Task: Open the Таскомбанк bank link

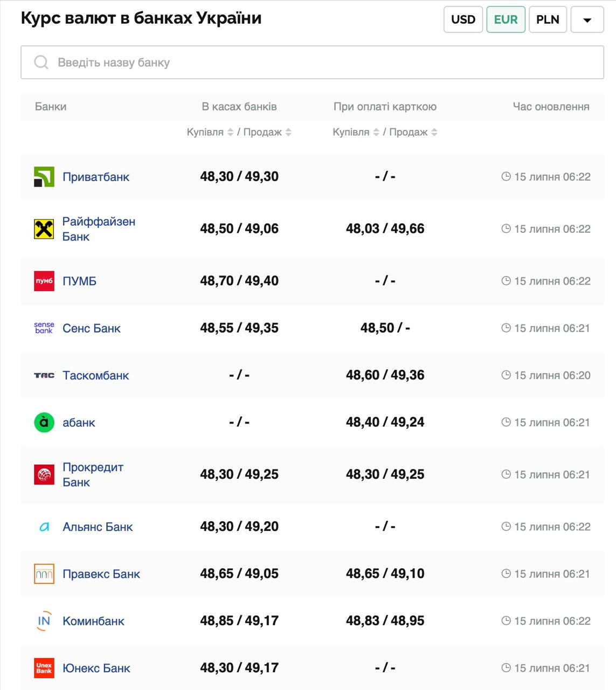Action: tap(95, 375)
